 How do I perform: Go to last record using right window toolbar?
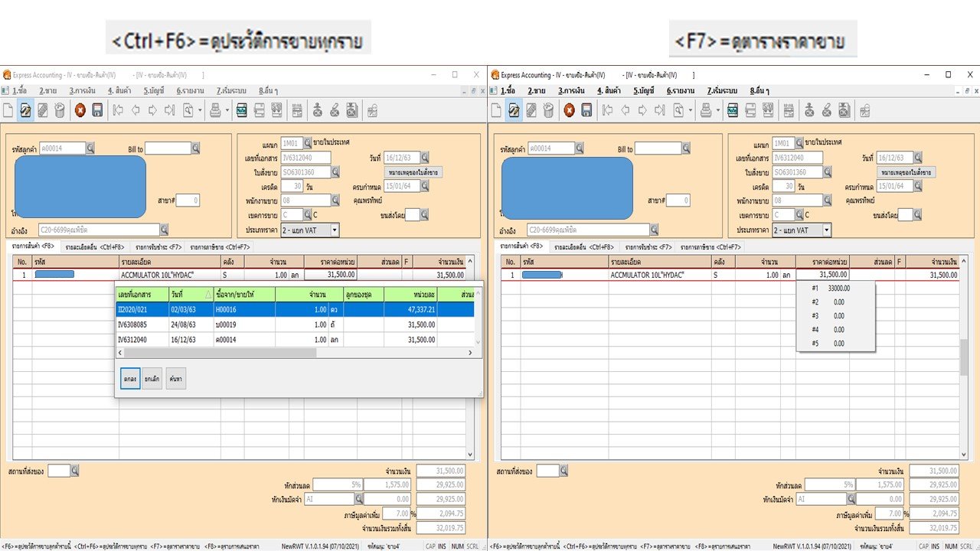click(660, 110)
